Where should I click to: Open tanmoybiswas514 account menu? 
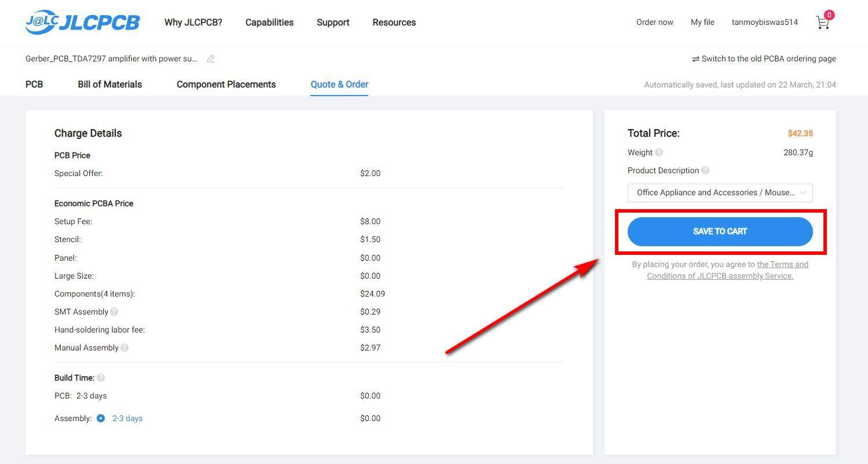[765, 22]
